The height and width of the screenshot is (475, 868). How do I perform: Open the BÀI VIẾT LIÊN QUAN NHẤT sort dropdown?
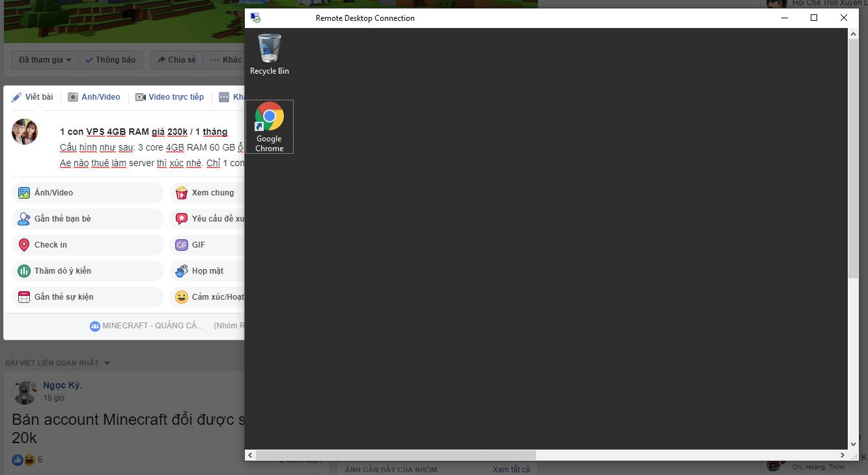pyautogui.click(x=58, y=363)
